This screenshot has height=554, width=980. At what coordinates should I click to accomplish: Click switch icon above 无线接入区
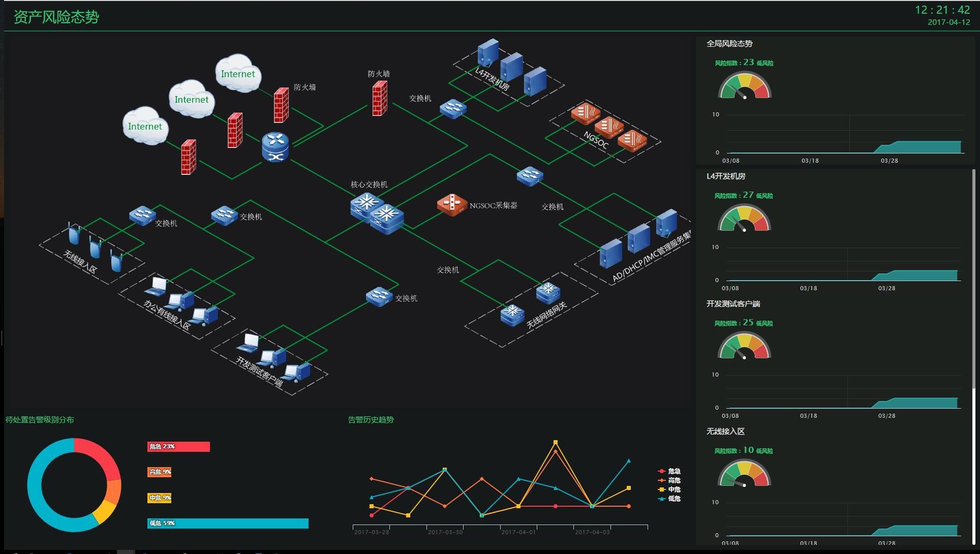click(x=142, y=216)
